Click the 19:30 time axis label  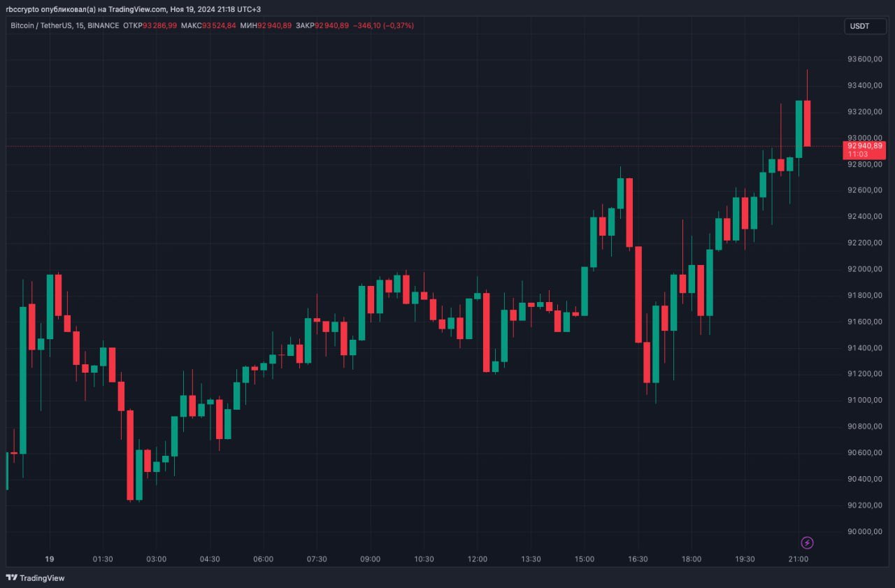click(x=745, y=559)
